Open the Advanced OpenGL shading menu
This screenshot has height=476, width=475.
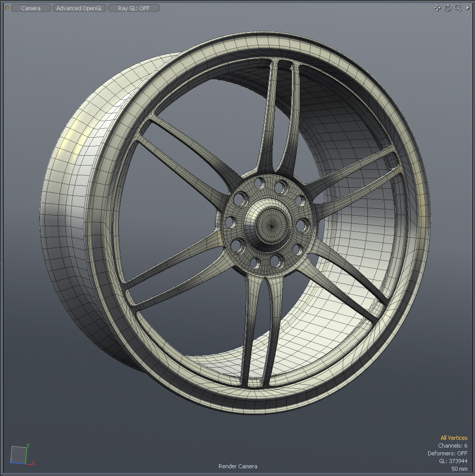coord(79,8)
